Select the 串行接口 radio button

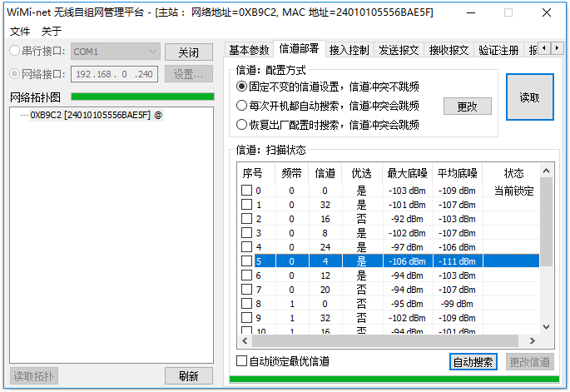[x=15, y=52]
